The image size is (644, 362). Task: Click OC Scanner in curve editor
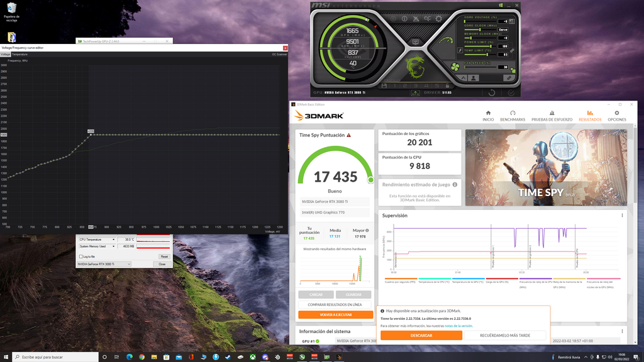point(279,54)
